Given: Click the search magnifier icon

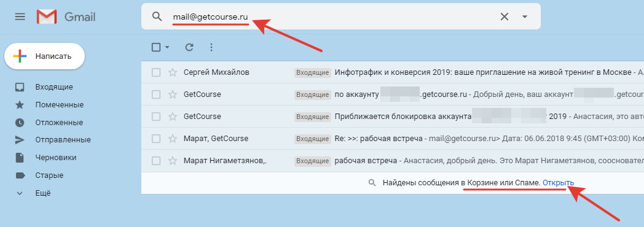Looking at the screenshot, I should click(157, 17).
